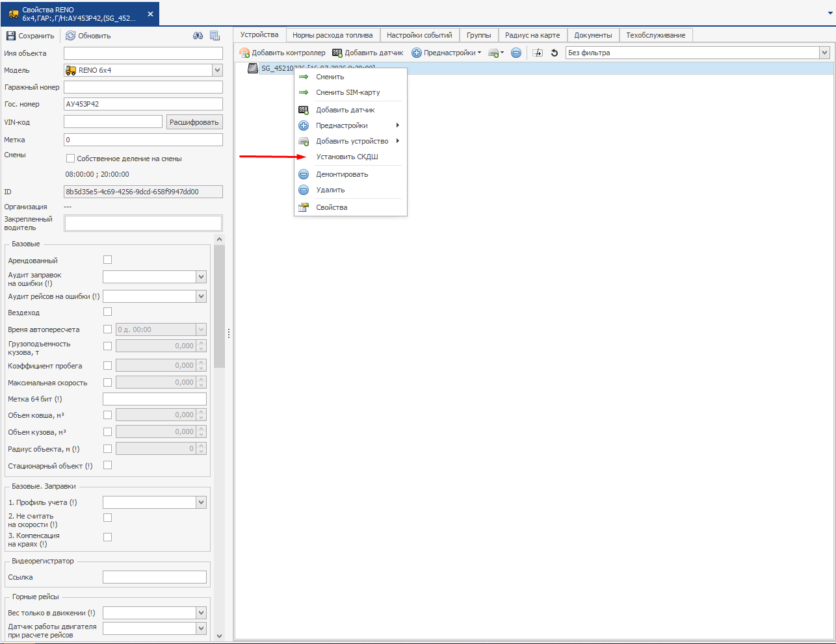Enable Коэффициент пробега checkbox
The image size is (836, 644).
click(107, 366)
